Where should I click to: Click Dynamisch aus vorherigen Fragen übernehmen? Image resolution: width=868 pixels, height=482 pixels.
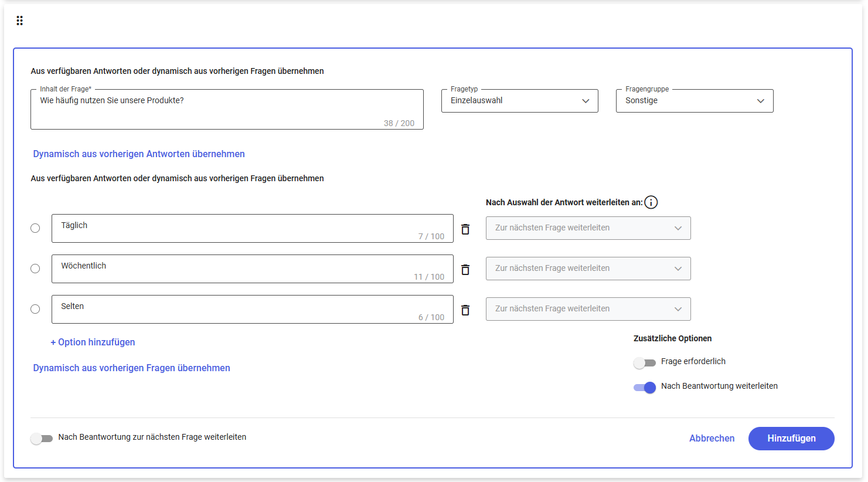[x=131, y=368]
